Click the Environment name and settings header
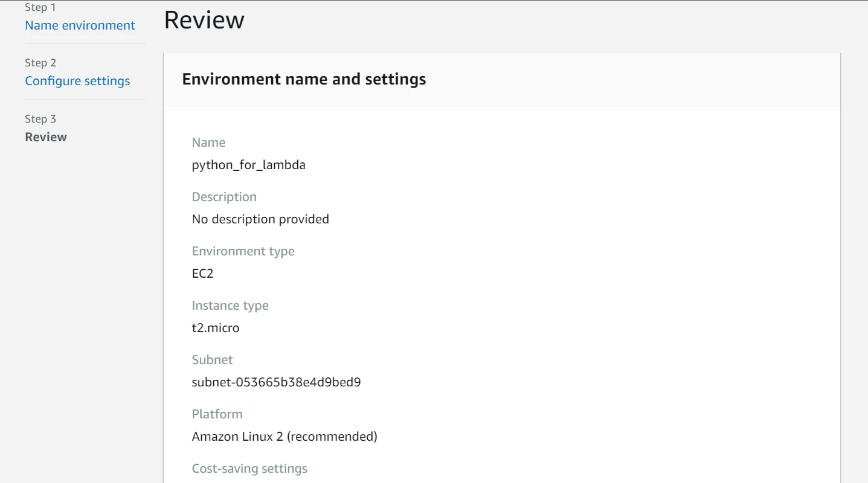The height and width of the screenshot is (483, 868). pyautogui.click(x=304, y=79)
